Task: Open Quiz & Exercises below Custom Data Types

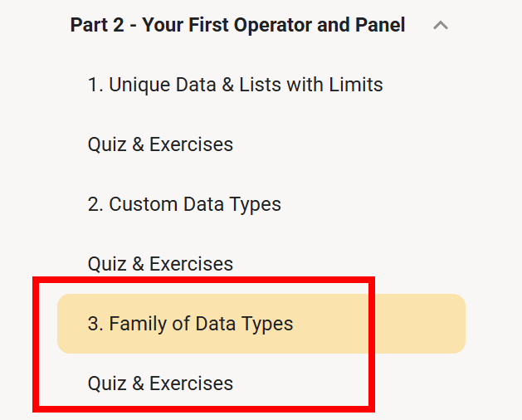Action: point(160,264)
